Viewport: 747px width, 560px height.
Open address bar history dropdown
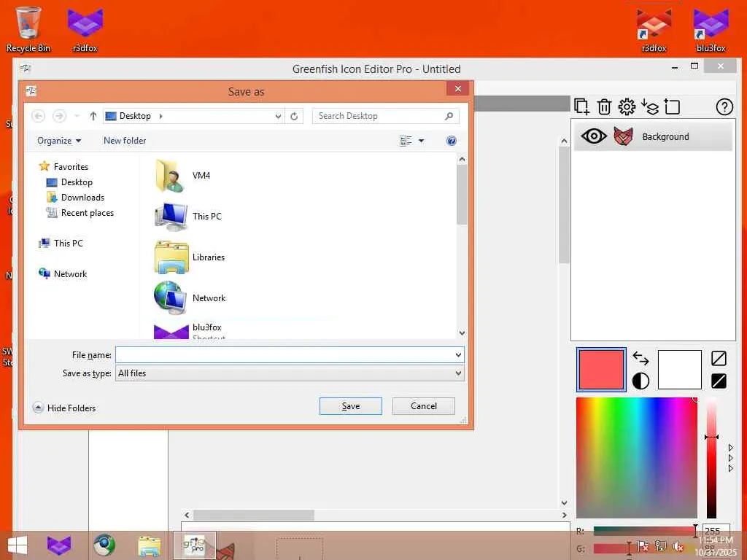(x=278, y=116)
